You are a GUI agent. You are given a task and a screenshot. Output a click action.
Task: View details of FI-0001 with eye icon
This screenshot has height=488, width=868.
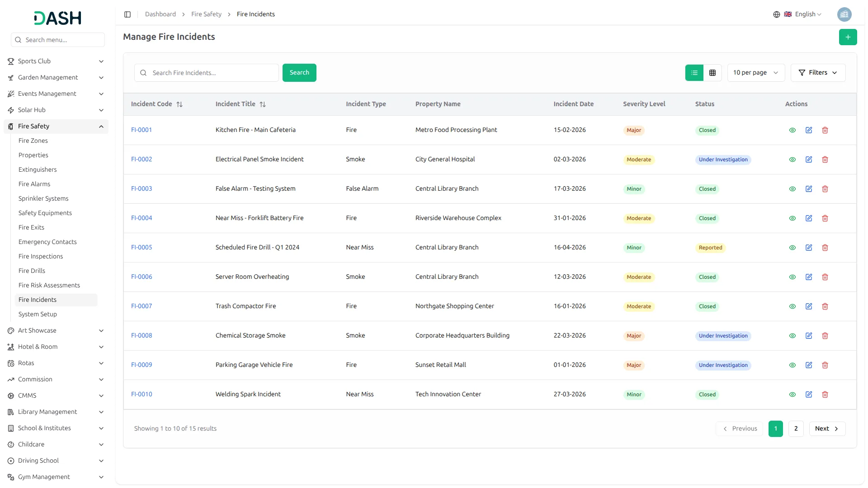[792, 130]
